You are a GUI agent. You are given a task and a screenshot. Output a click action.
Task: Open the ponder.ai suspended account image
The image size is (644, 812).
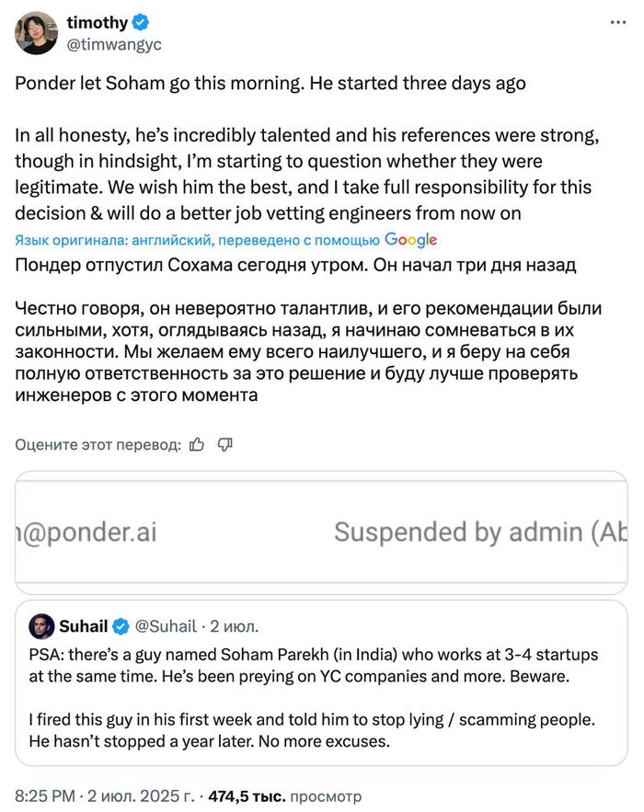coord(321,532)
